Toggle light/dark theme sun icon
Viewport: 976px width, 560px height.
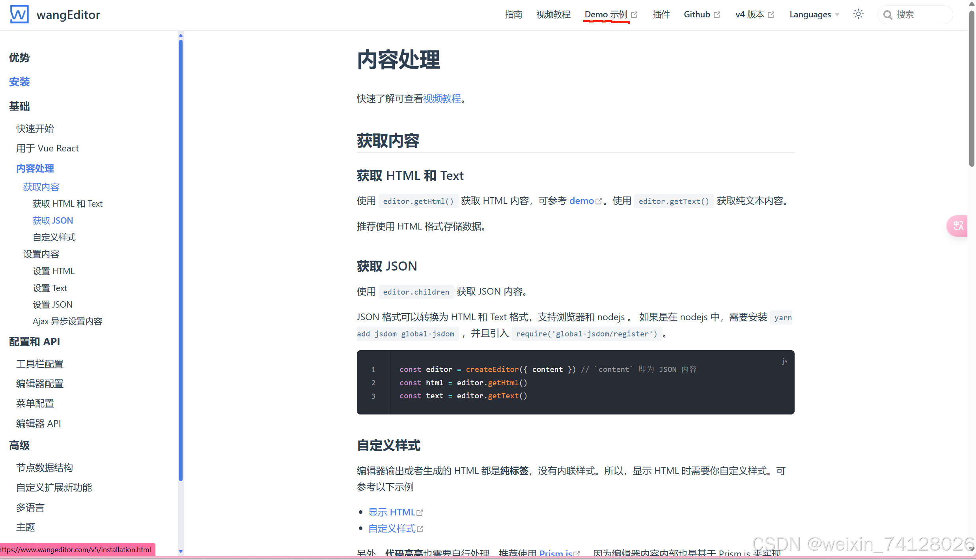tap(858, 14)
